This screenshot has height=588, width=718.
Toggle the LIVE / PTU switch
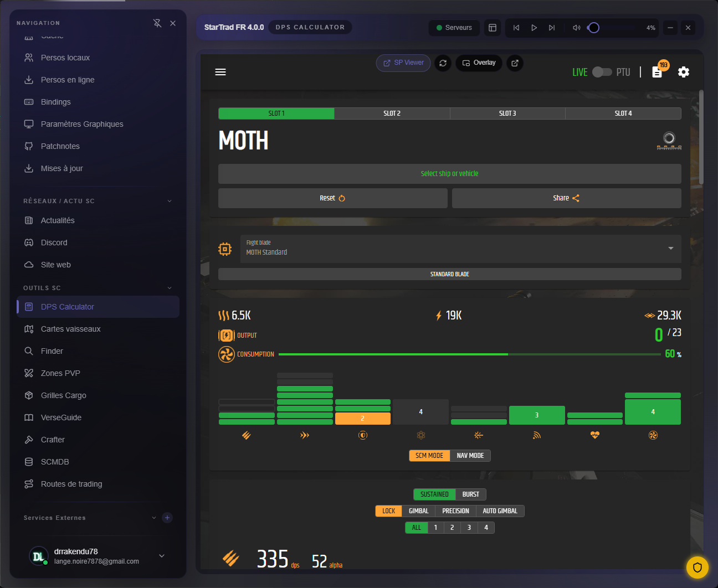[x=602, y=72]
